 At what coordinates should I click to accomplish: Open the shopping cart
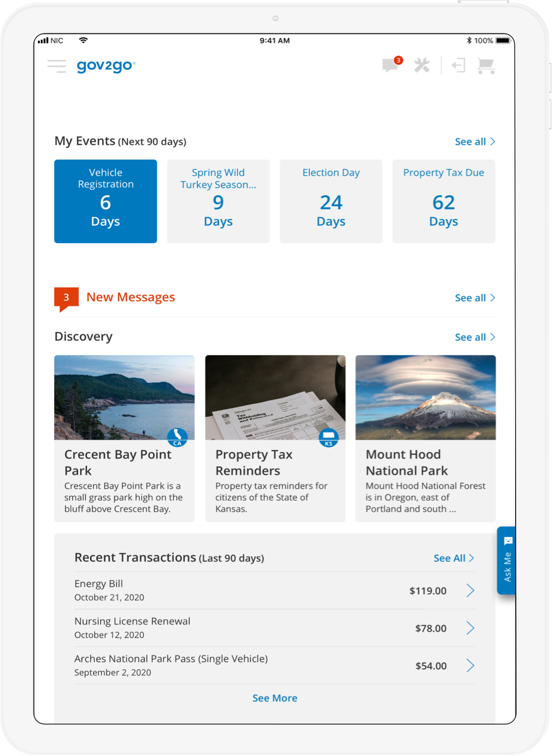click(486, 66)
